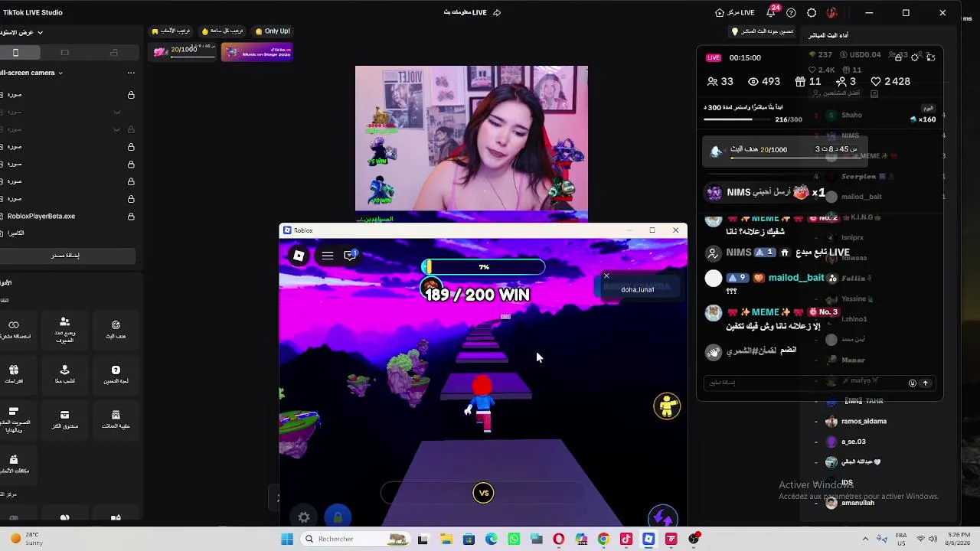Click the Music on Stage 2026 banner

(x=256, y=51)
